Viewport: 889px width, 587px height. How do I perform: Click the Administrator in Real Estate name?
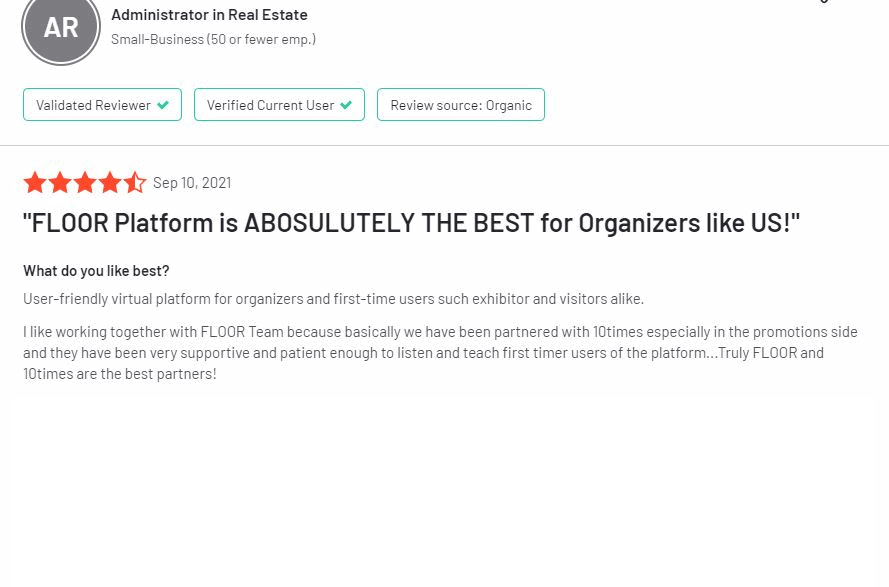tap(209, 15)
